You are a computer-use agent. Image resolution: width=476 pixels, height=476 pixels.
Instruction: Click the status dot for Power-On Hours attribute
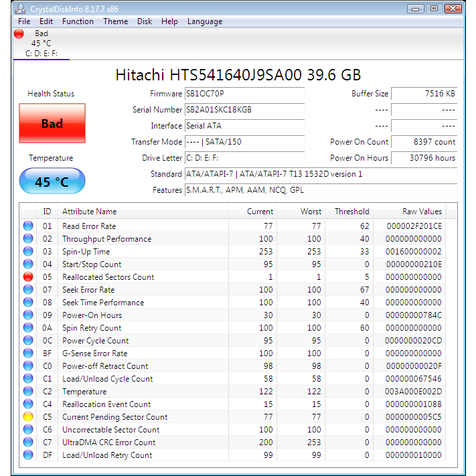point(28,315)
